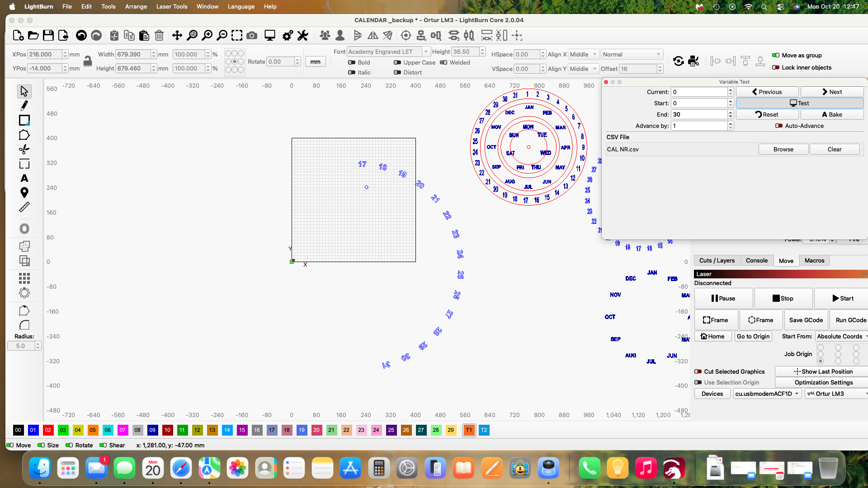
Task: Expand the Align X dropdown
Action: click(x=583, y=55)
